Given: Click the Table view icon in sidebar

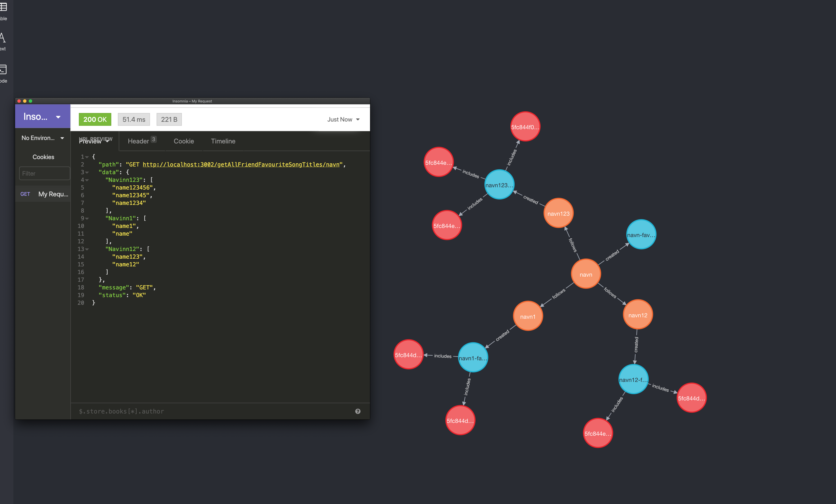Looking at the screenshot, I should [3, 7].
